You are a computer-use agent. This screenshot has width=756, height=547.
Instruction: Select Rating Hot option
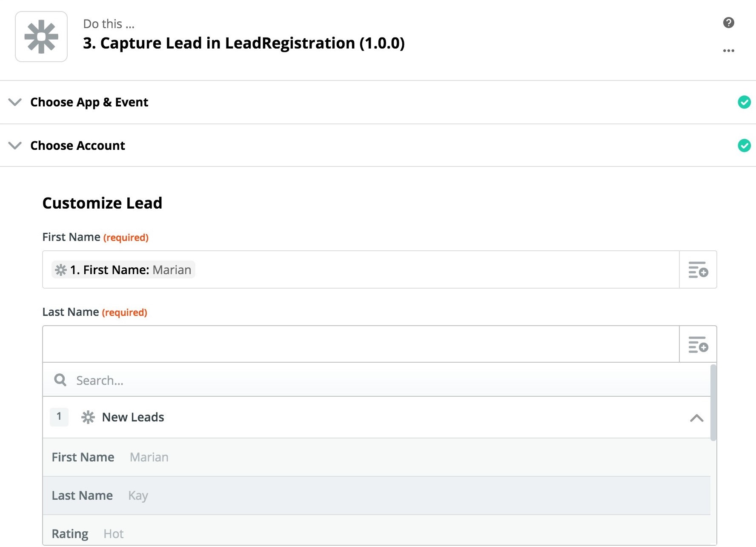87,534
